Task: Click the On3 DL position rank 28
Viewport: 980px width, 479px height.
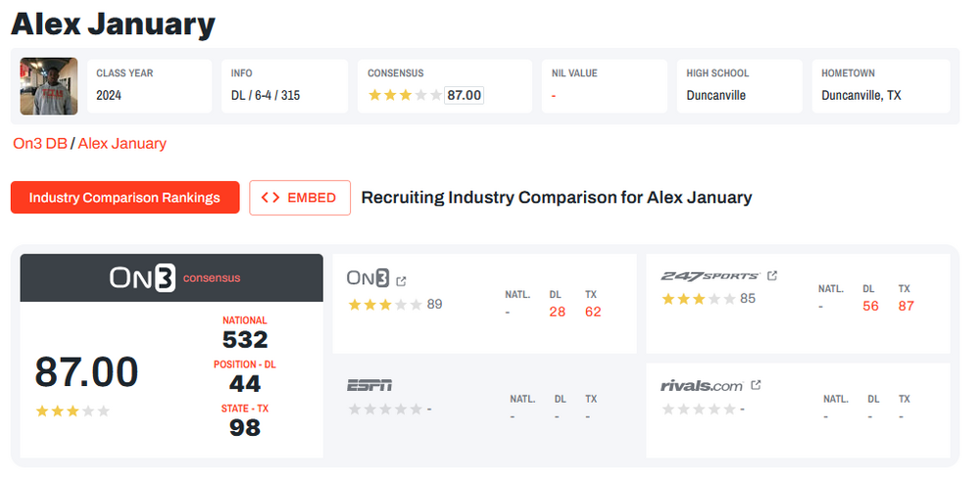Action: click(559, 311)
